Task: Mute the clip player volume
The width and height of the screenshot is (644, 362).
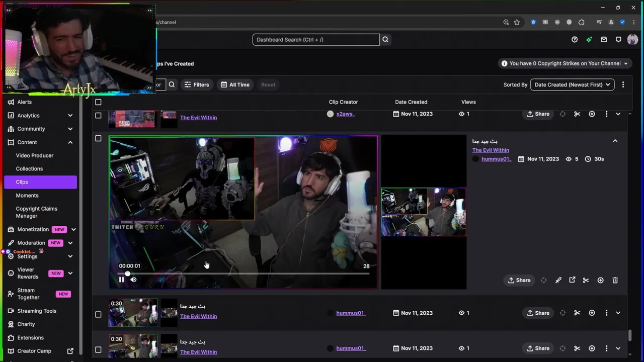Action: (x=133, y=280)
